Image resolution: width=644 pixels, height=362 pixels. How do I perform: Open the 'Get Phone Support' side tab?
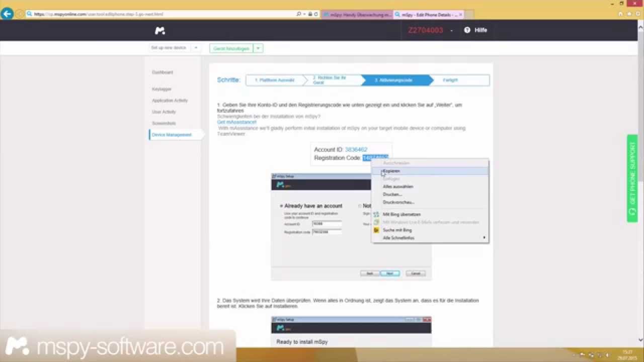(632, 178)
